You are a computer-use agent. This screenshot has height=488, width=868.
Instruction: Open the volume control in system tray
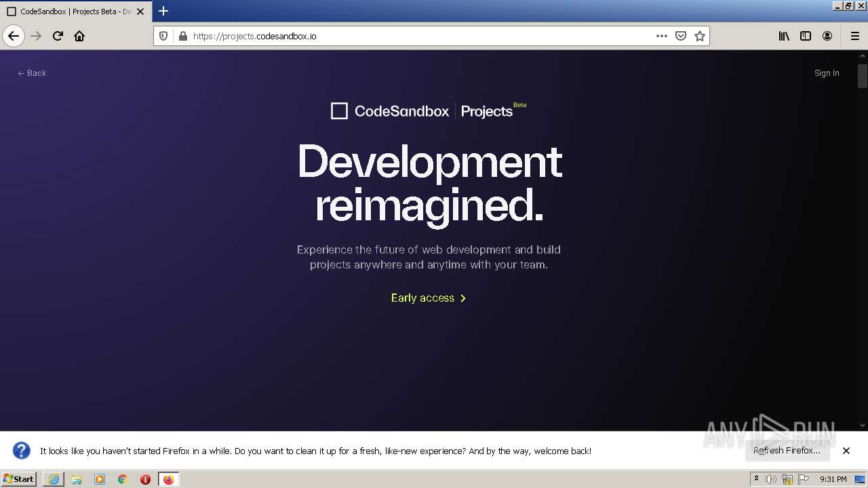click(x=771, y=479)
